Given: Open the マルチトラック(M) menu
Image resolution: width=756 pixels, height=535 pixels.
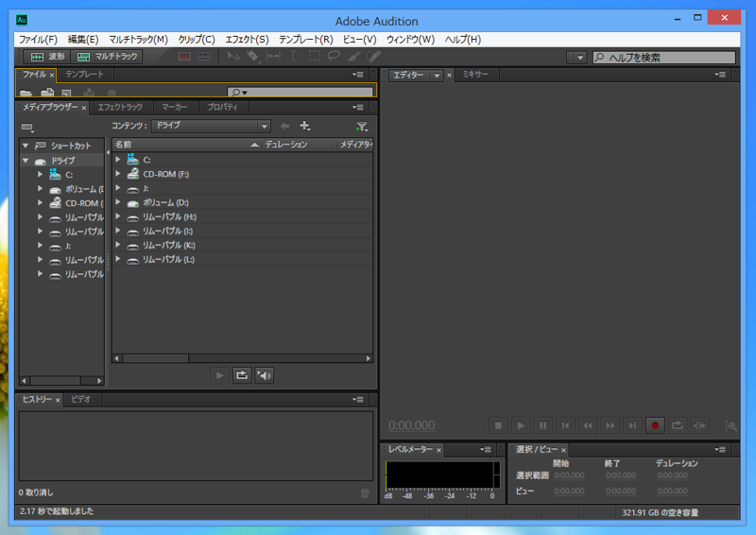Looking at the screenshot, I should pos(138,40).
